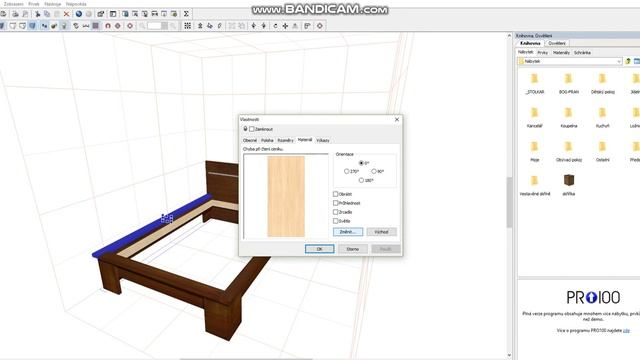Switch to the Rozměry tab
Screen dimensions: 640x360
click(x=285, y=140)
